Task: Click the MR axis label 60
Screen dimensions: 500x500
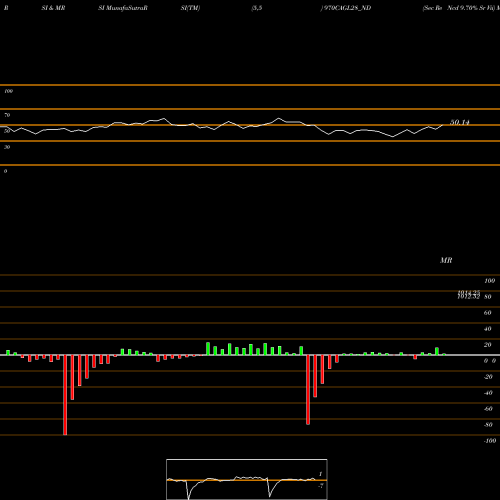Action: pos(487,313)
